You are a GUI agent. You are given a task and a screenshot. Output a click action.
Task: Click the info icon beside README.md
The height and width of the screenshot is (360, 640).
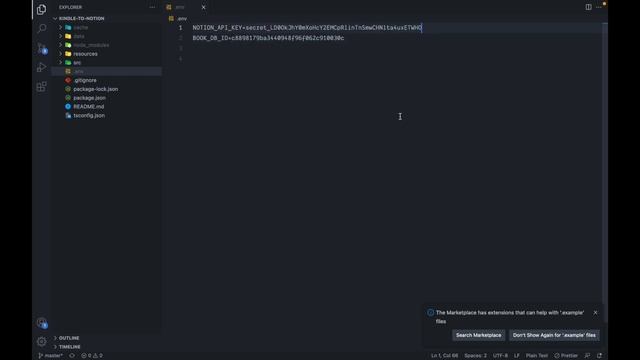point(68,107)
